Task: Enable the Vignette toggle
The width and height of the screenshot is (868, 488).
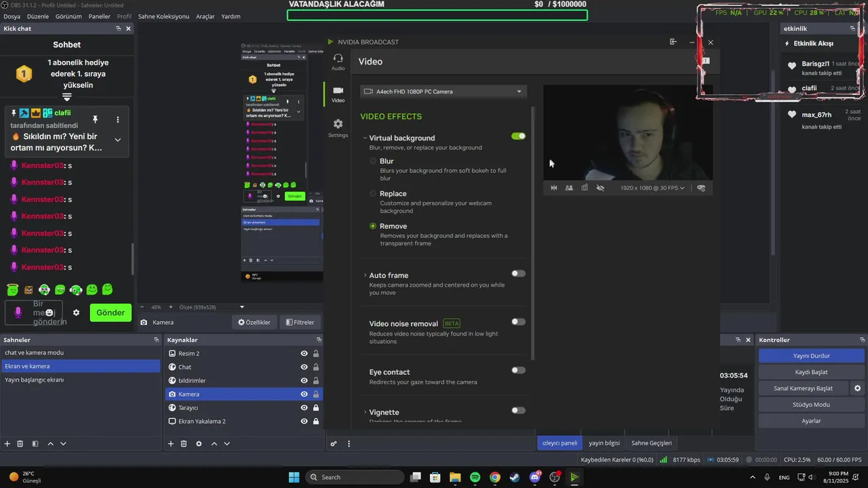Action: [x=518, y=410]
